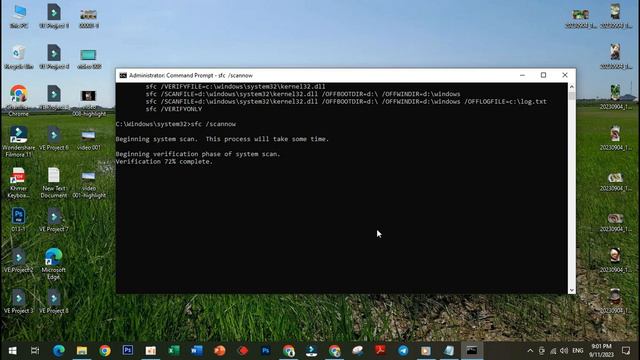
Task: Select the VE Project 7 desktop file
Action: 53,220
